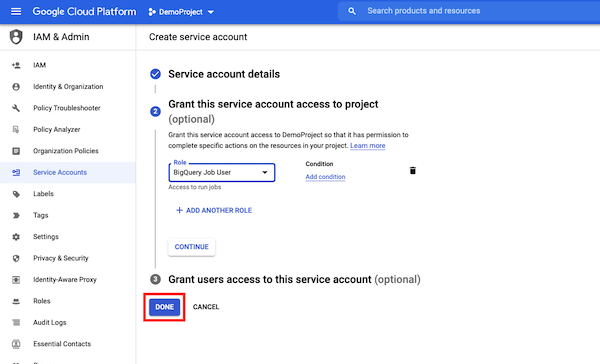Open Privacy & Security in the sidebar
The width and height of the screenshot is (600, 364).
[68, 258]
